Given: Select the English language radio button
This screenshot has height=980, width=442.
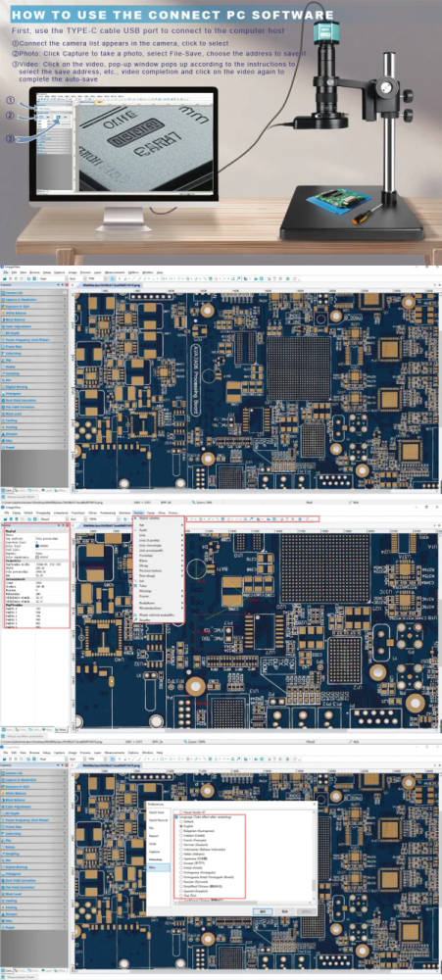Looking at the screenshot, I should click(181, 826).
